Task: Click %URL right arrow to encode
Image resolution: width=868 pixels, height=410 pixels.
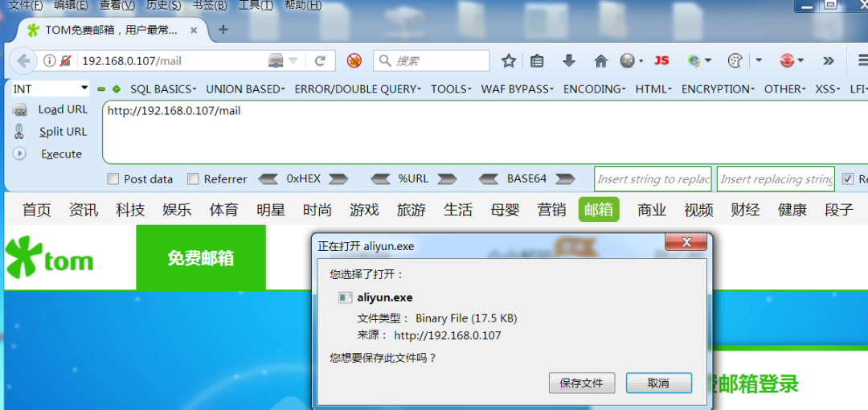Action: point(448,179)
